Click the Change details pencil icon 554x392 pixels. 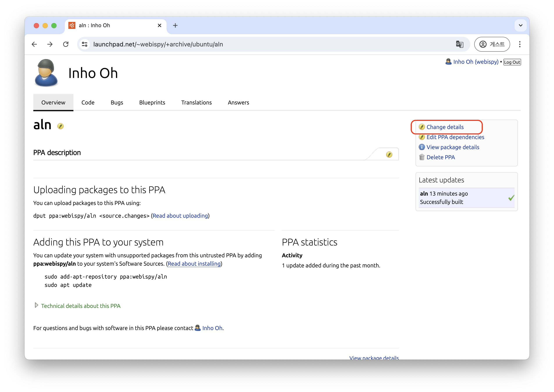421,127
